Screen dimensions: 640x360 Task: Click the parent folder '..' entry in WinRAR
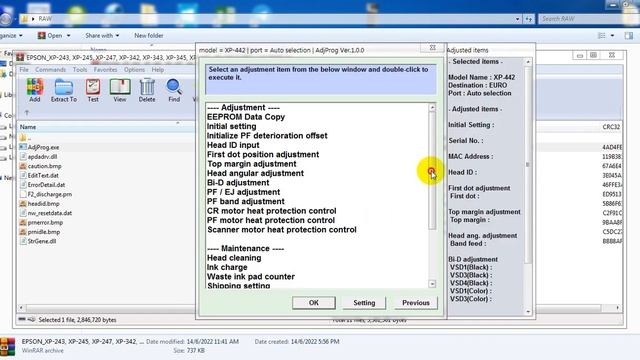tap(24, 138)
